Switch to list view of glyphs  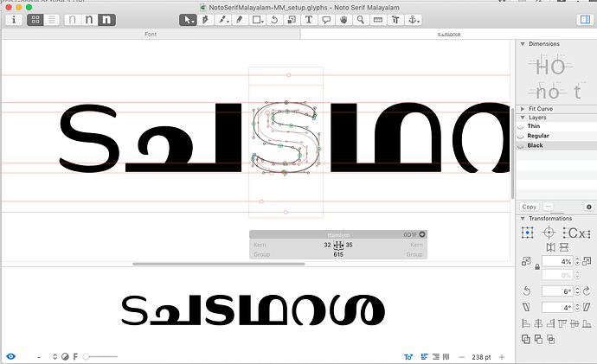pos(51,20)
